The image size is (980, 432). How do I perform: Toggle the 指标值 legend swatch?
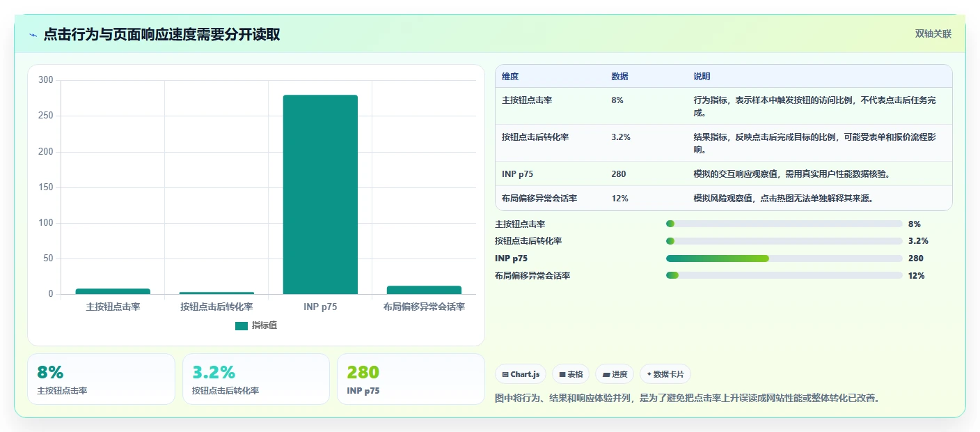click(242, 325)
